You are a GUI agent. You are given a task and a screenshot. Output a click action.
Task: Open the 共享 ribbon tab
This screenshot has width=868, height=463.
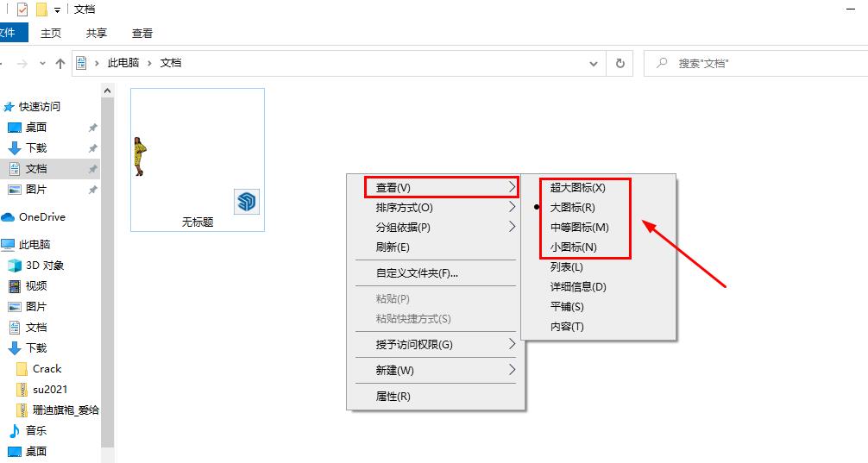point(97,33)
